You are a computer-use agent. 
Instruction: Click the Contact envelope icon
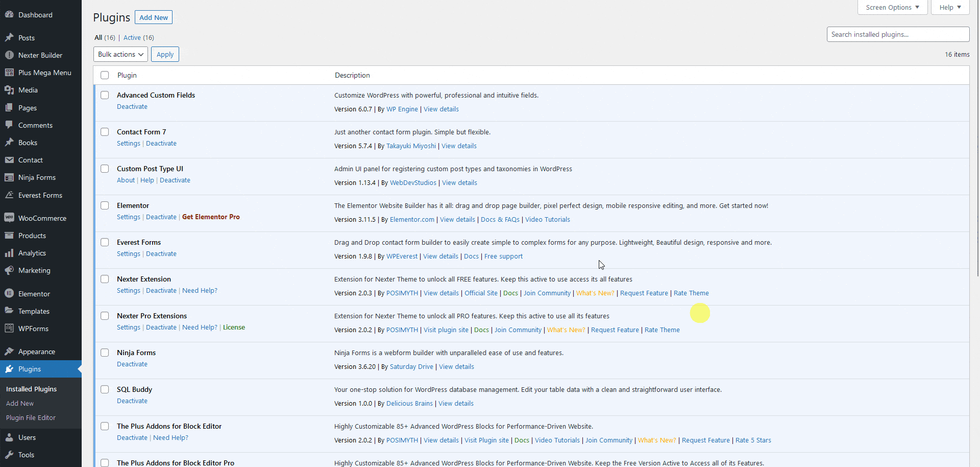pos(9,160)
